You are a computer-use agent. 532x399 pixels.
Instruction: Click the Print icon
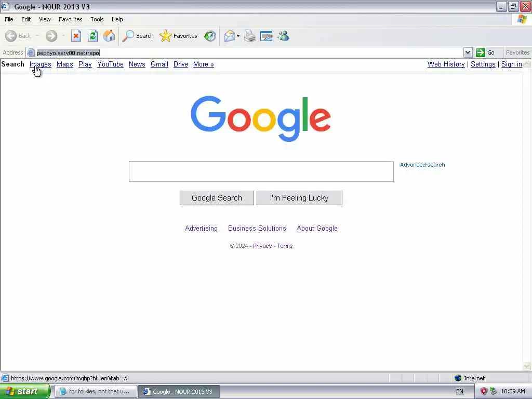[250, 36]
